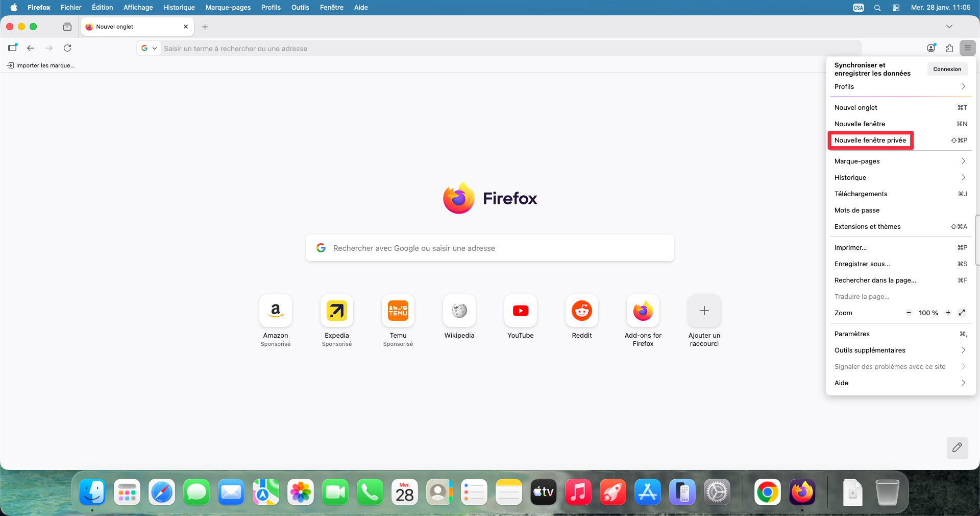Screen dimensions: 980x516
Task: Open Extensions et thèmes
Action: pos(901,226)
